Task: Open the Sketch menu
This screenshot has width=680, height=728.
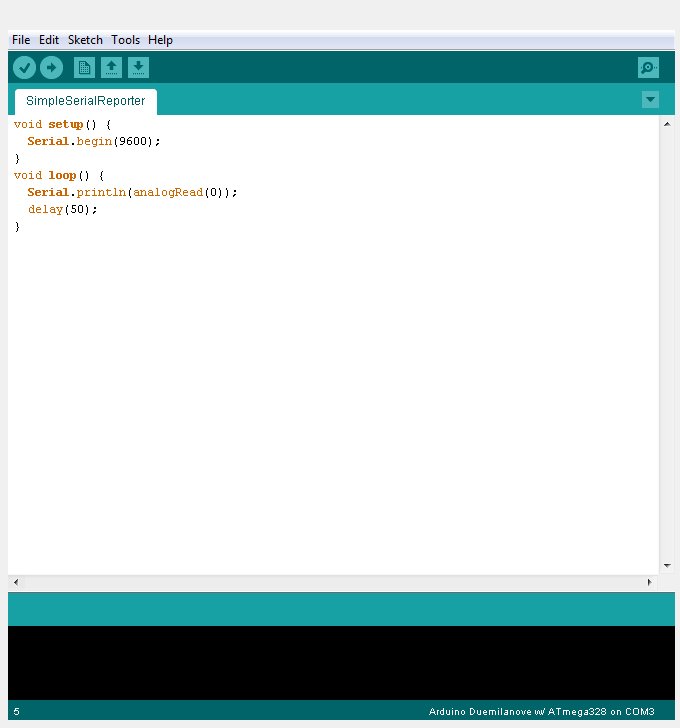Action: pyautogui.click(x=85, y=40)
